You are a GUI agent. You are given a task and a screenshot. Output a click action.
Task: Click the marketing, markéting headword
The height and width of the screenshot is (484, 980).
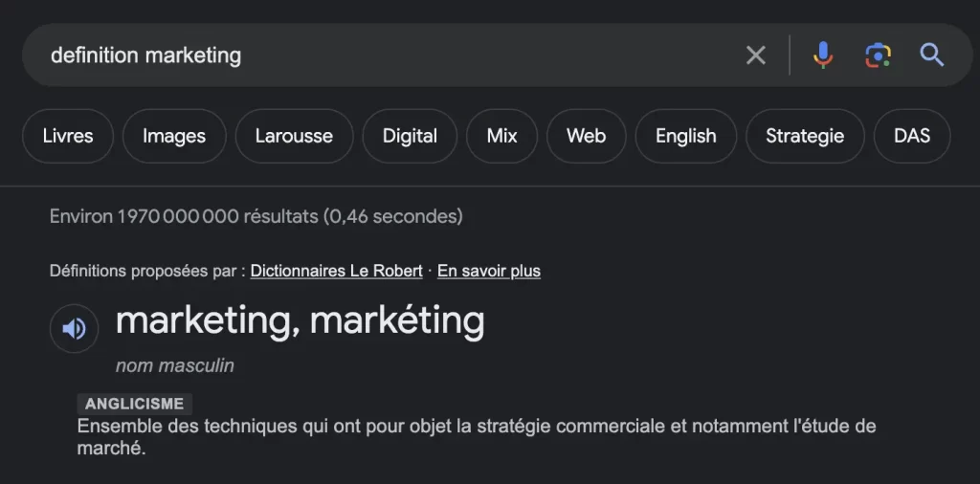[300, 321]
